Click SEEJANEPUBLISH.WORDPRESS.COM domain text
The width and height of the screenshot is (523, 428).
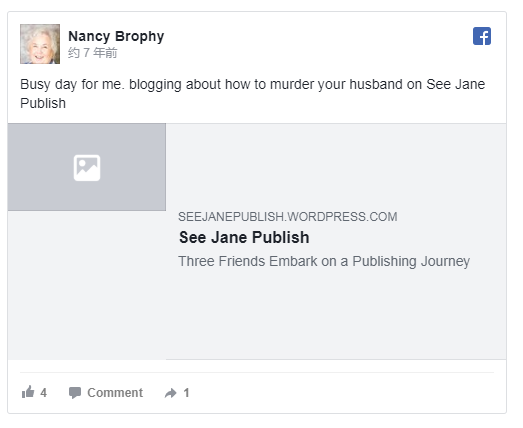pos(288,217)
